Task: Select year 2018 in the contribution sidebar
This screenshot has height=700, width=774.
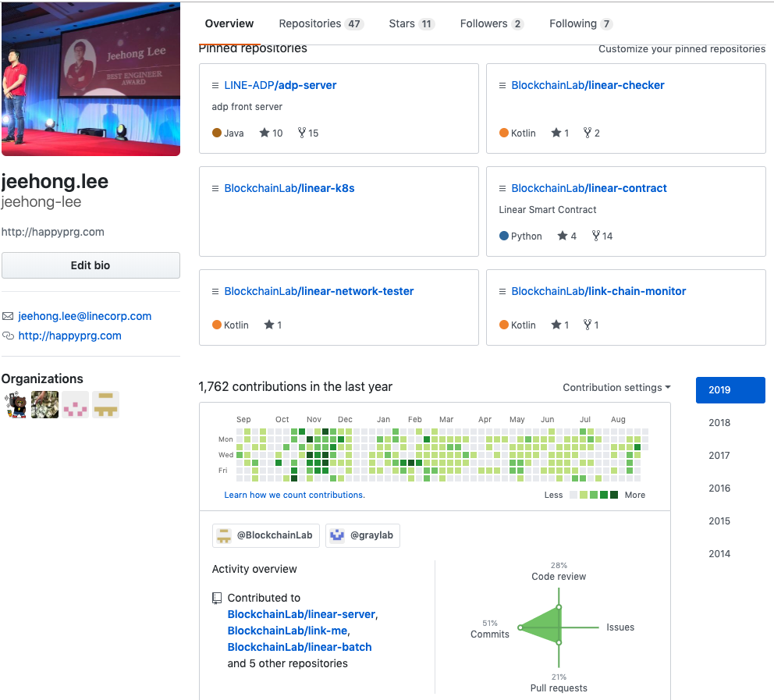Action: click(x=719, y=422)
